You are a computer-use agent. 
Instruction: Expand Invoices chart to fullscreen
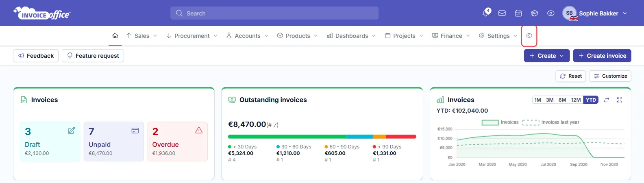pos(620,100)
